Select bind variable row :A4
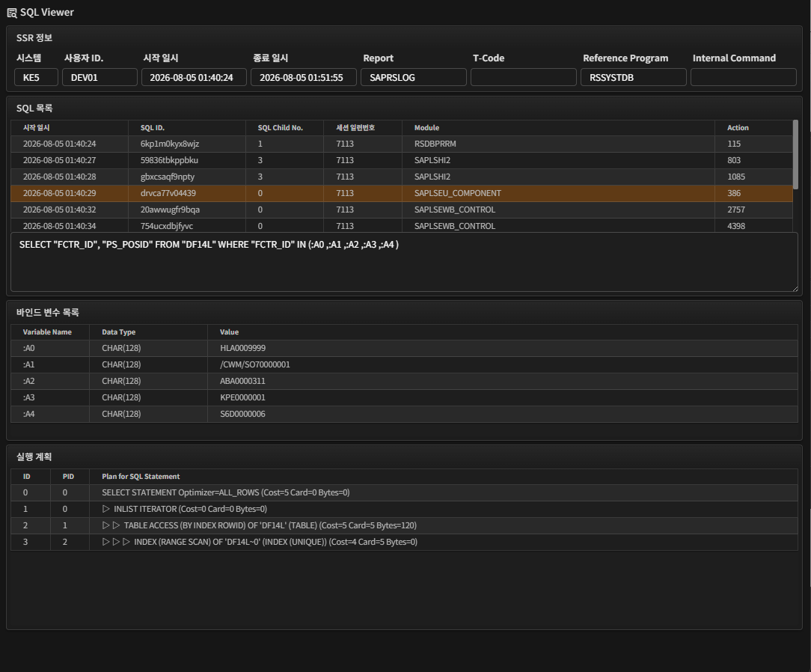This screenshot has height=672, width=811. 404,414
